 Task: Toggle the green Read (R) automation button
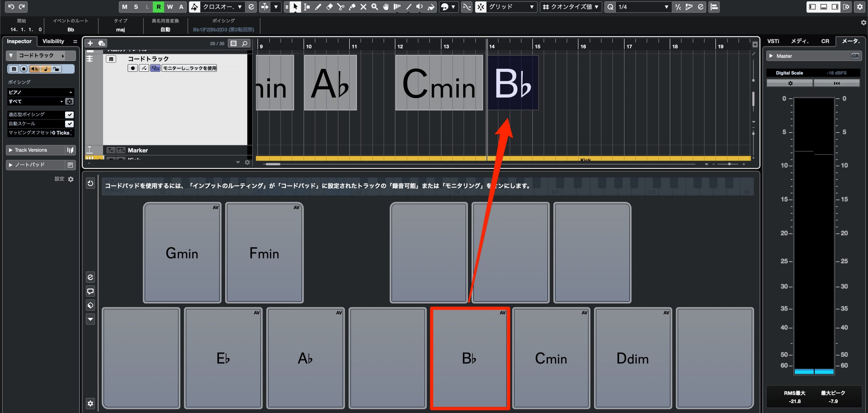[x=158, y=7]
